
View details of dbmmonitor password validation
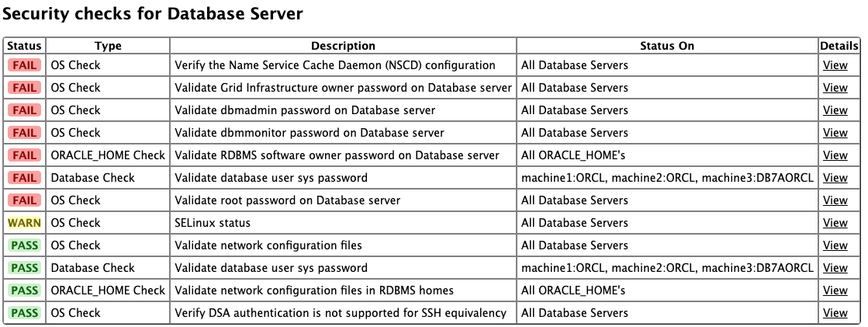tap(835, 133)
